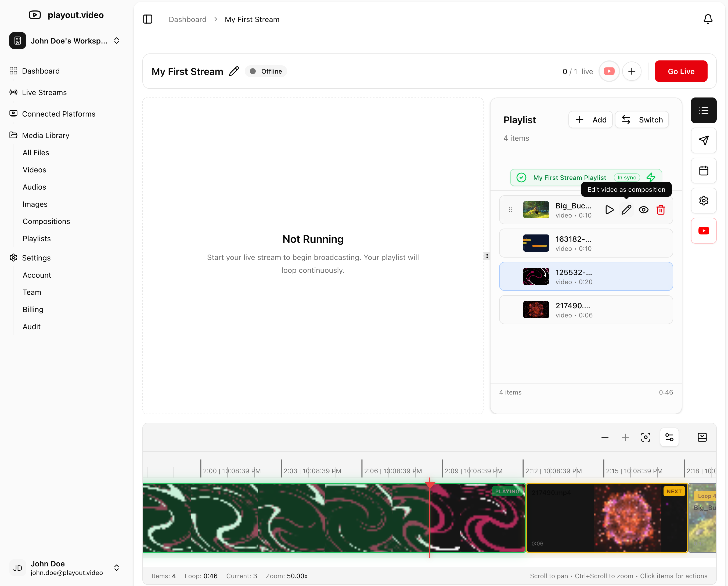Screen dimensions: 728x586
Task: Open the YouTube panel in the right rail
Action: point(703,230)
